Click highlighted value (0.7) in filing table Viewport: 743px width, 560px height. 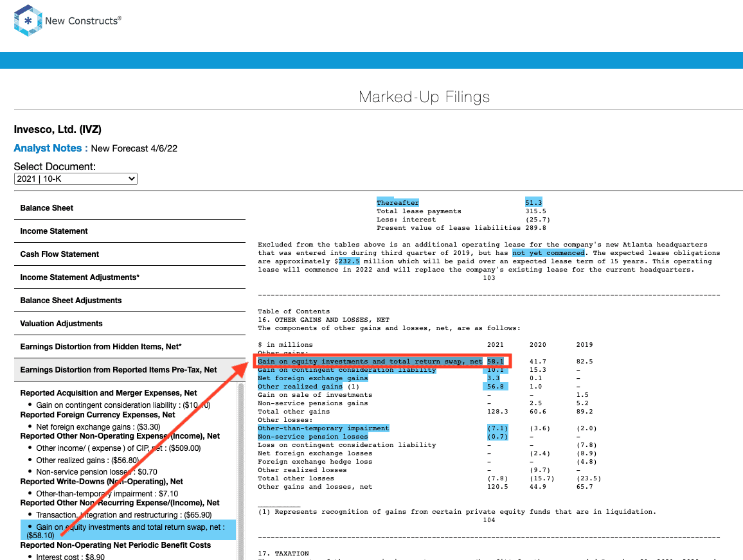497,437
